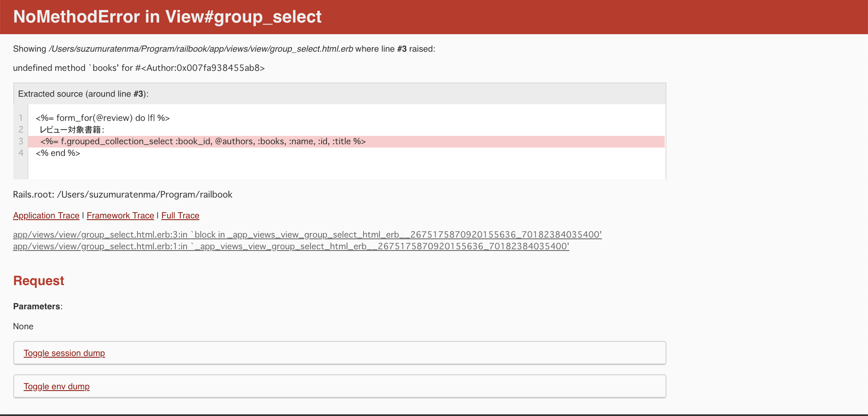Show the Full Trace
Screen dimensions: 868x416
click(180, 216)
